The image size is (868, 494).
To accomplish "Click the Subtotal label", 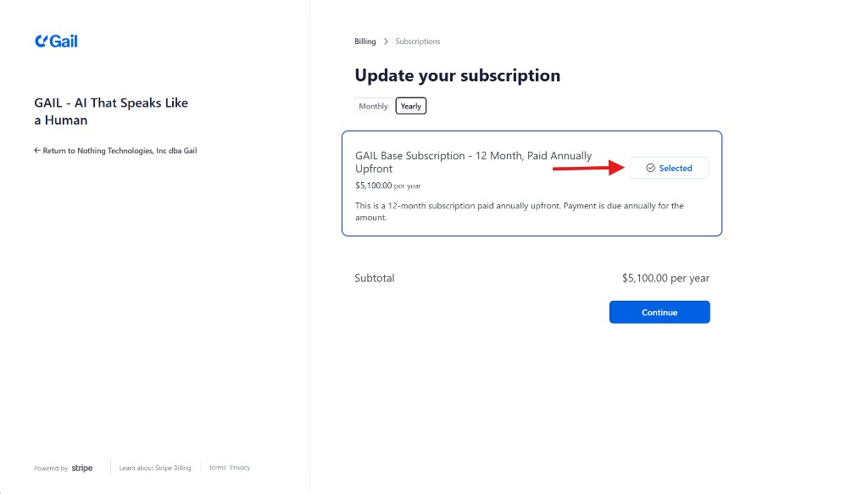I will click(x=374, y=278).
